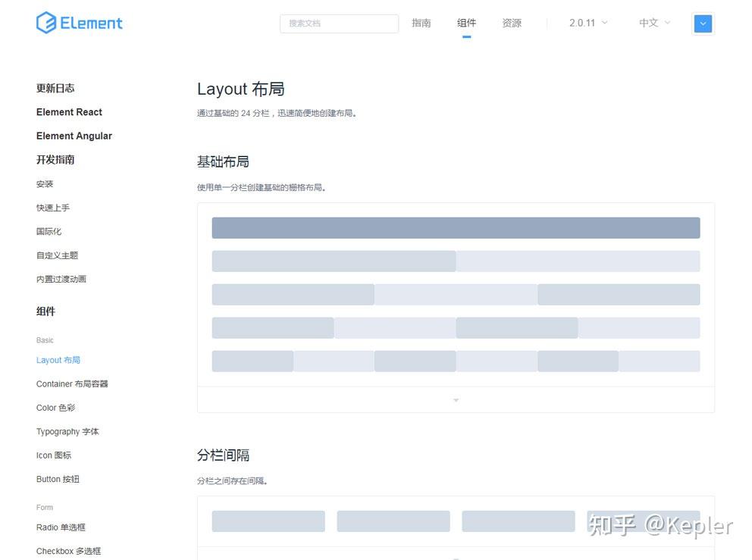This screenshot has width=752, height=560.
Task: Select the Icon 图标 component page
Action: (54, 455)
